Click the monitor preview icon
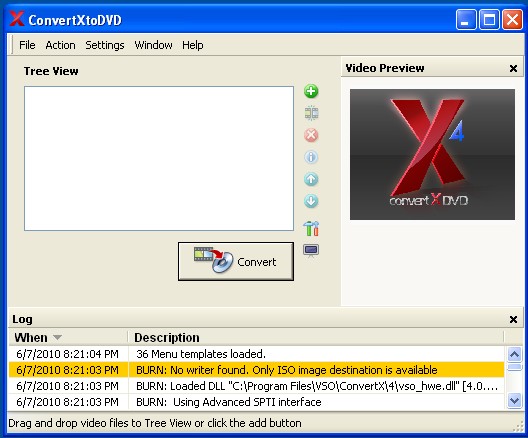The image size is (528, 438). click(x=311, y=251)
